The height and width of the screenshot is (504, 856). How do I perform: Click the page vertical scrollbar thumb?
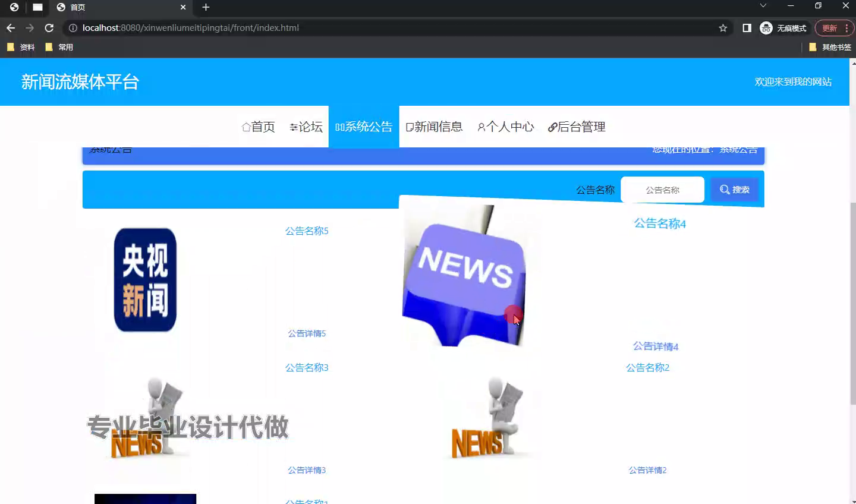tap(853, 303)
